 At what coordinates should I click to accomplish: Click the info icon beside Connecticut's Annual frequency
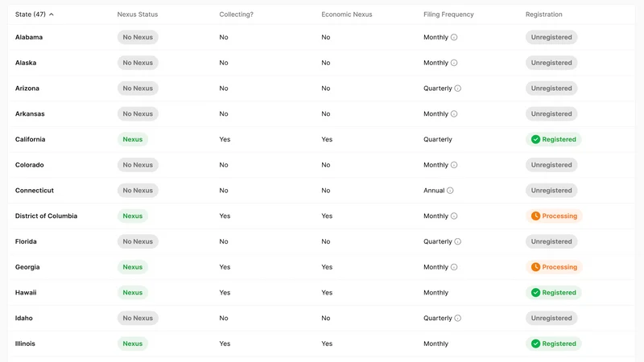(450, 191)
